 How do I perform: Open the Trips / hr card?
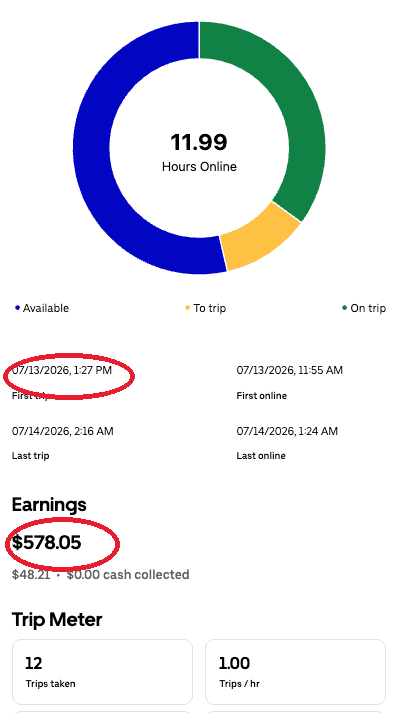point(295,672)
